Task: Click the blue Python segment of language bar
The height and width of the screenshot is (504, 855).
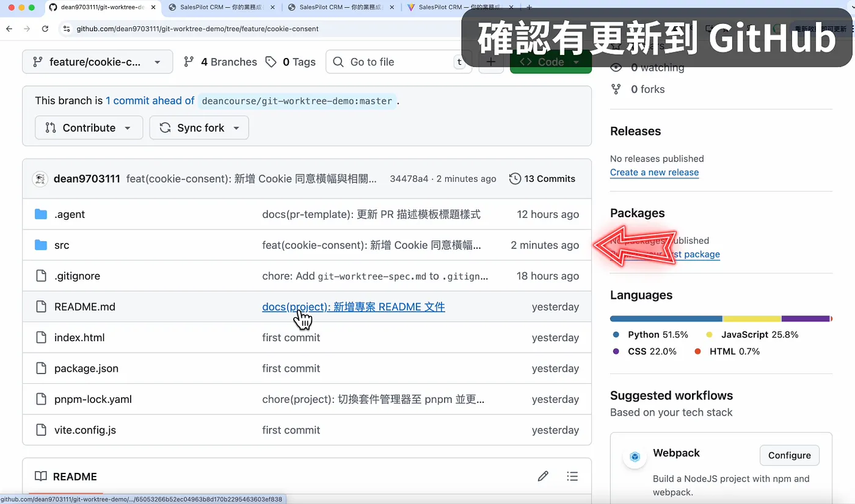Action: (x=666, y=319)
